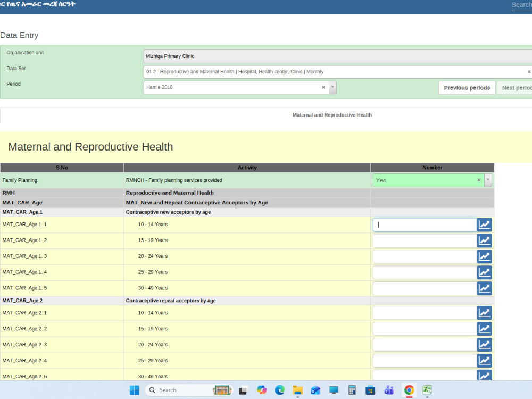Viewport: 532px width, 399px height.
Task: Click the Number column header
Action: point(432,168)
